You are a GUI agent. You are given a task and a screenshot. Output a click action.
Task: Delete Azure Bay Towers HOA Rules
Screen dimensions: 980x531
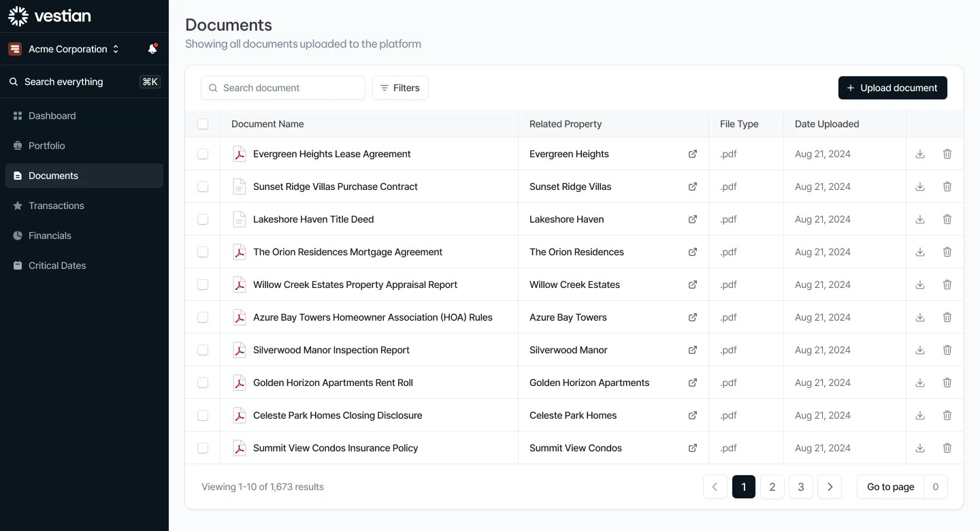947,317
